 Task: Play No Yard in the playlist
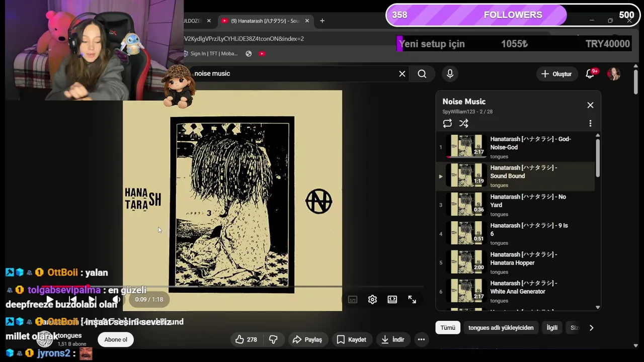click(x=516, y=205)
